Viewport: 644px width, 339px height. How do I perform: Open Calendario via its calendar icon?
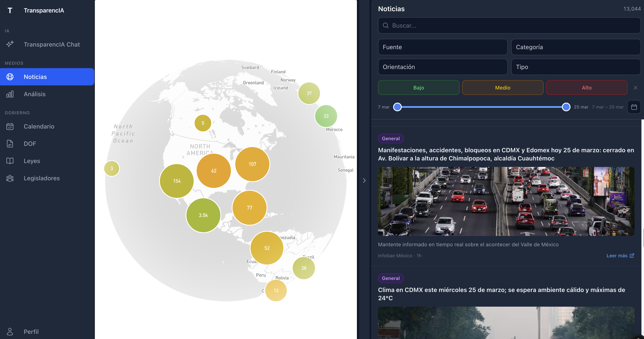[x=10, y=126]
